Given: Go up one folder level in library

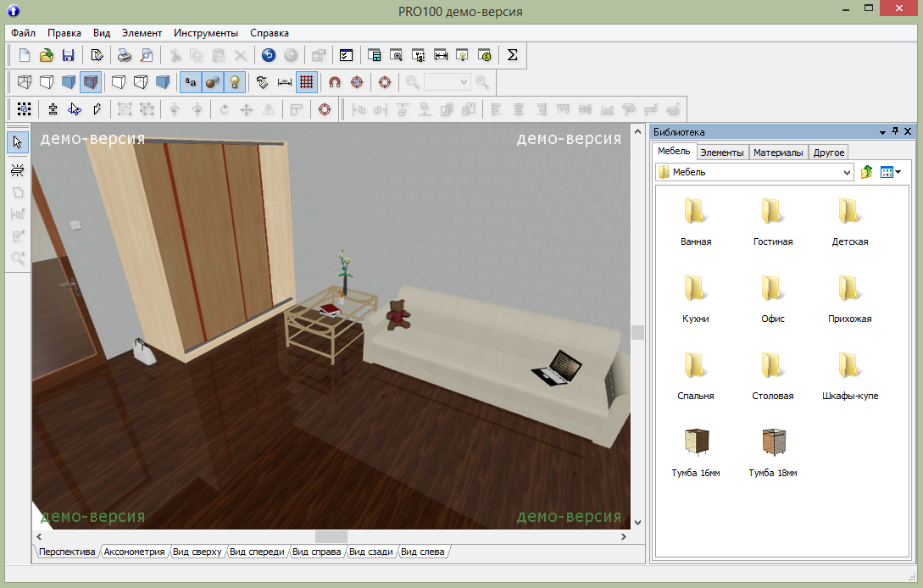Looking at the screenshot, I should pyautogui.click(x=867, y=172).
